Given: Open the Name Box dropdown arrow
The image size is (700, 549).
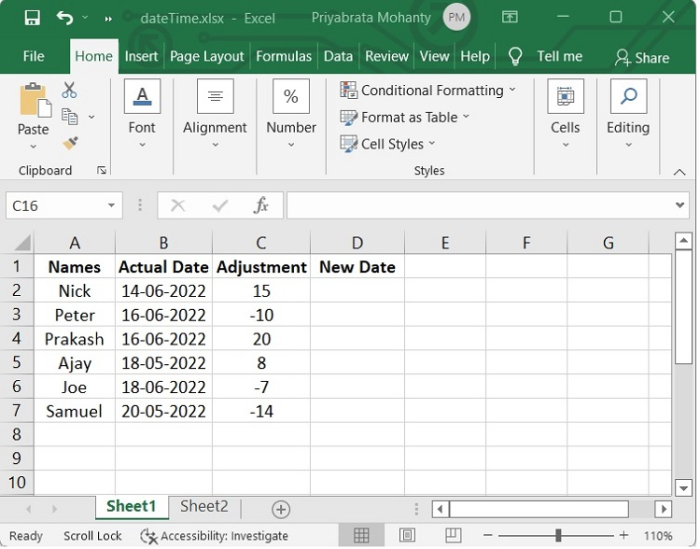Looking at the screenshot, I should (x=111, y=206).
